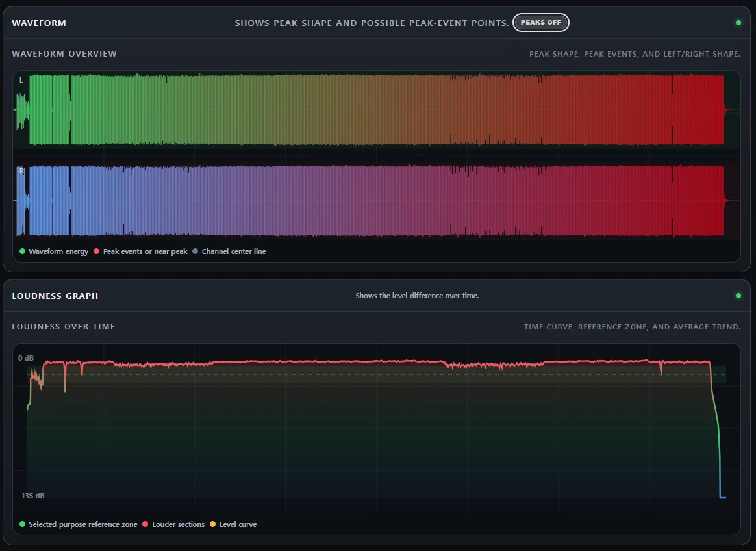
Task: Click the Louder sections legend label
Action: click(179, 524)
